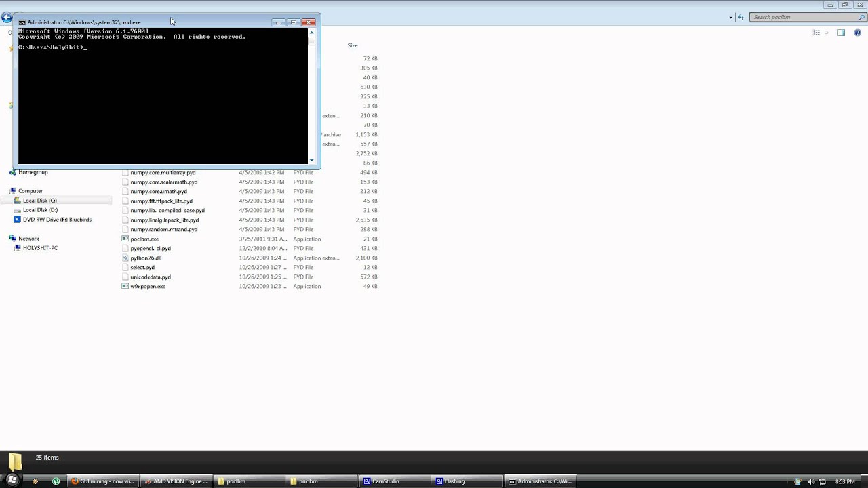Image resolution: width=868 pixels, height=488 pixels.
Task: Switch to GUI mining Firefox taskbar item
Action: pos(103,481)
